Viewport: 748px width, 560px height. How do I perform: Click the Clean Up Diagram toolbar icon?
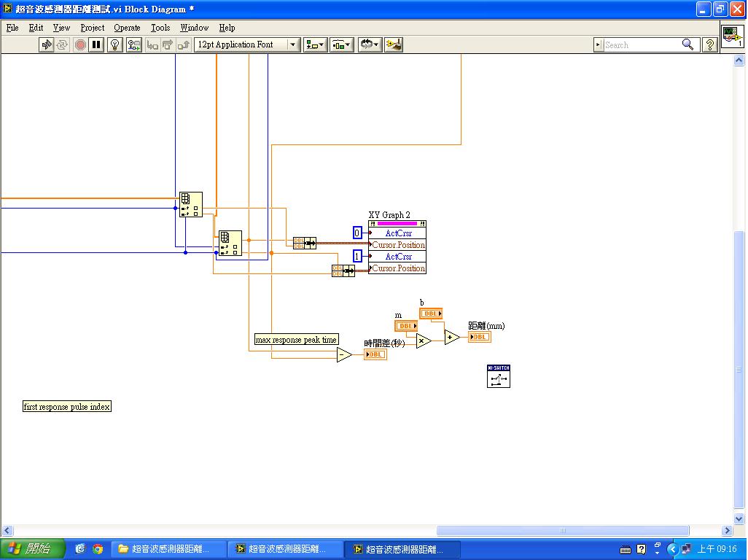pyautogui.click(x=394, y=44)
